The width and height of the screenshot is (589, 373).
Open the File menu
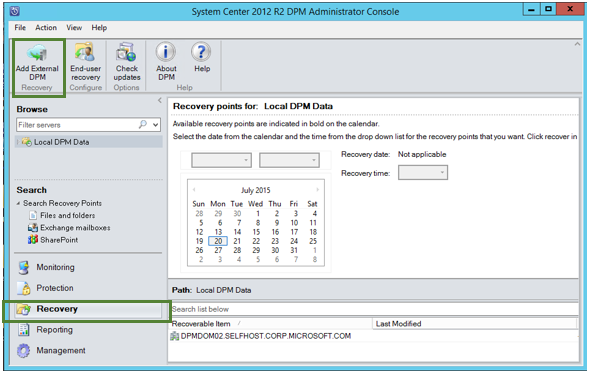click(20, 28)
